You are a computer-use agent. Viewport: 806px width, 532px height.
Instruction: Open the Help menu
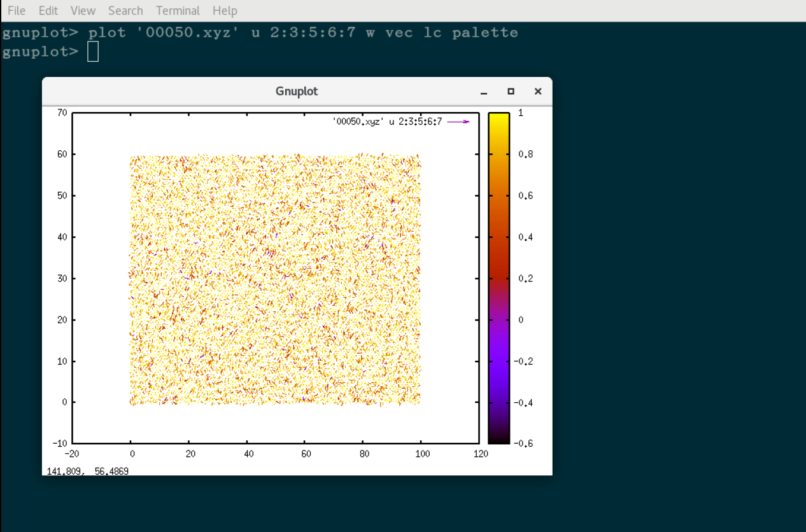(225, 11)
